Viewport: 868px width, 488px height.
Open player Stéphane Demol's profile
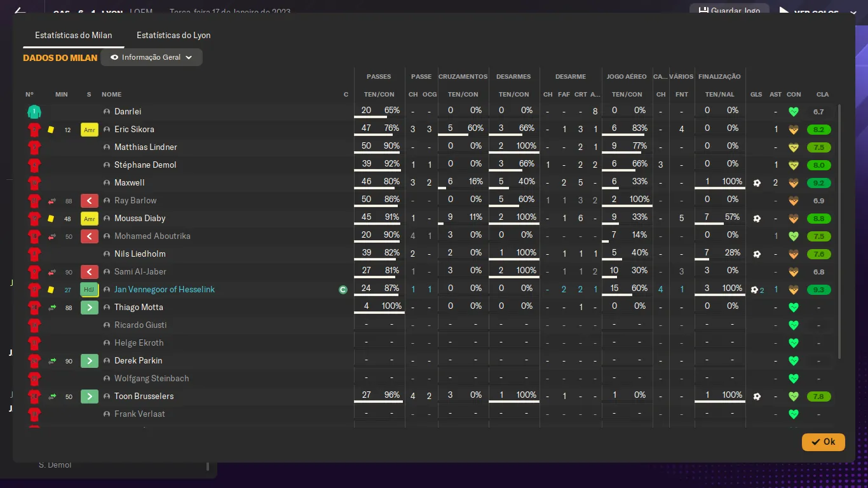146,165
